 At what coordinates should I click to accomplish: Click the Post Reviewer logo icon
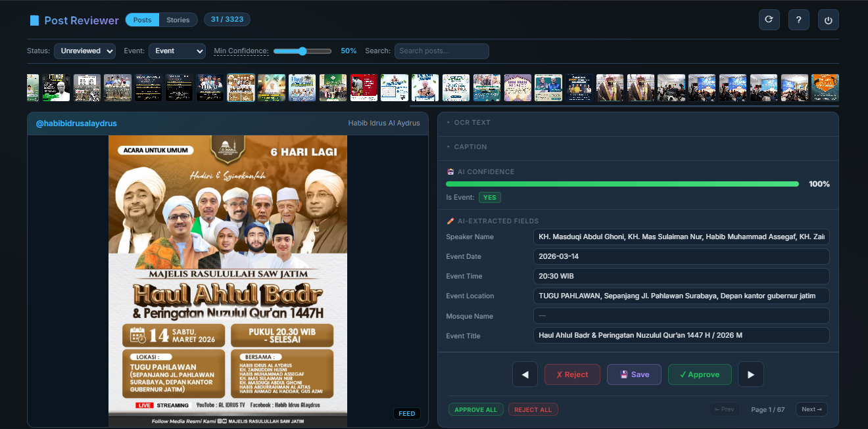pyautogui.click(x=34, y=20)
